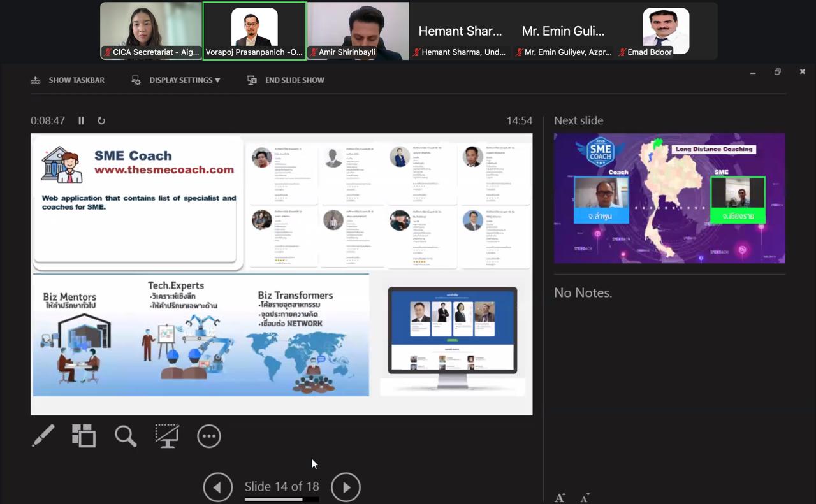
Task: Go to the previous slide
Action: (217, 487)
